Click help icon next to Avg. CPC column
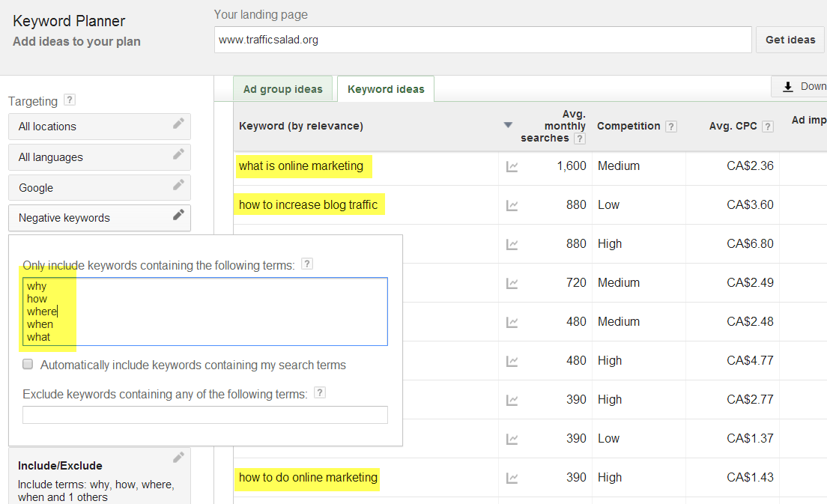 [x=767, y=127]
